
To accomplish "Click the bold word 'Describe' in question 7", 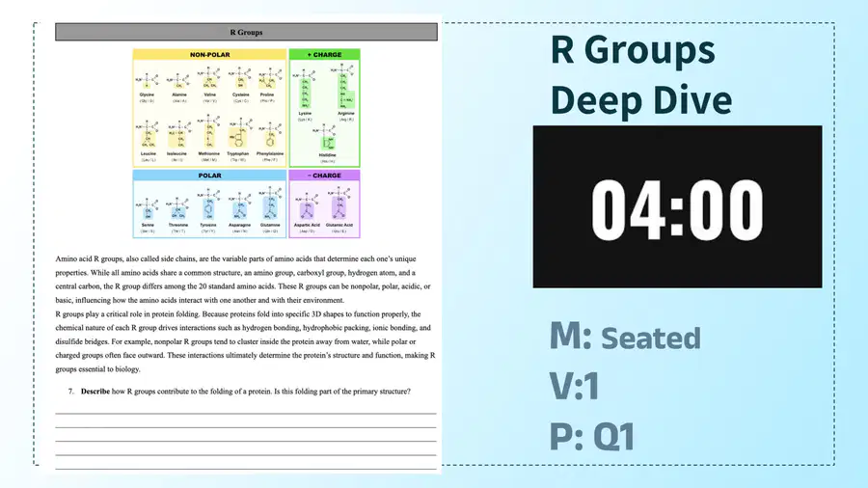I will (x=95, y=392).
